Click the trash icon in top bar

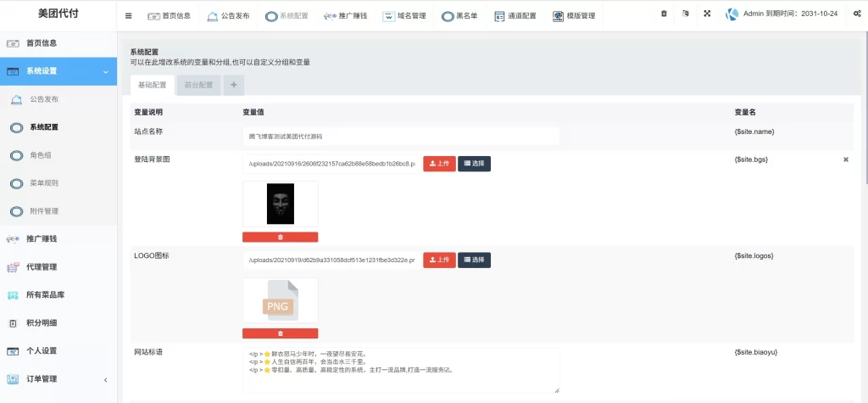tap(664, 14)
